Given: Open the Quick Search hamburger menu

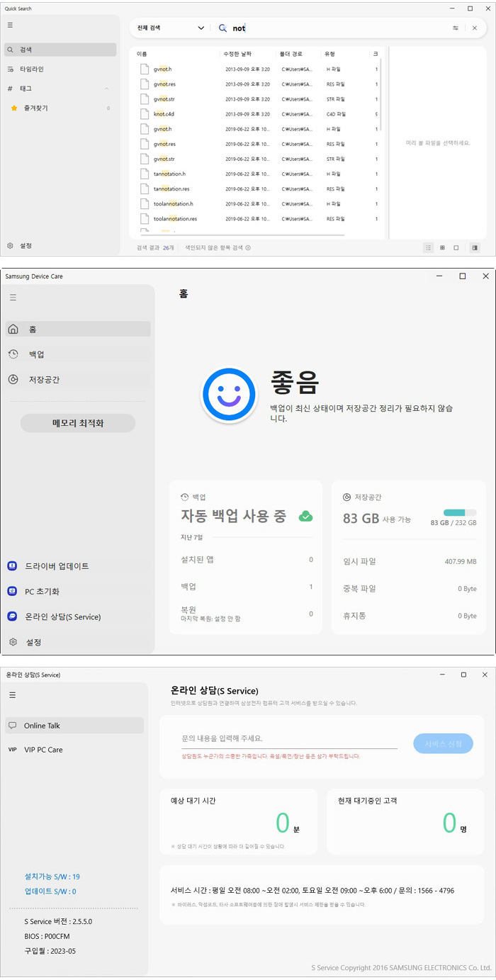Looking at the screenshot, I should point(10,25).
